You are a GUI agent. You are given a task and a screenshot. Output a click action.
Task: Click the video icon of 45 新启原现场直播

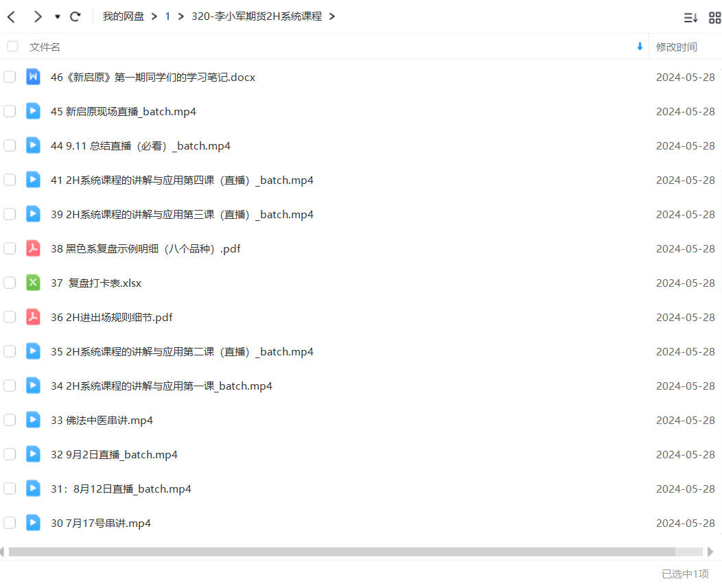[33, 111]
